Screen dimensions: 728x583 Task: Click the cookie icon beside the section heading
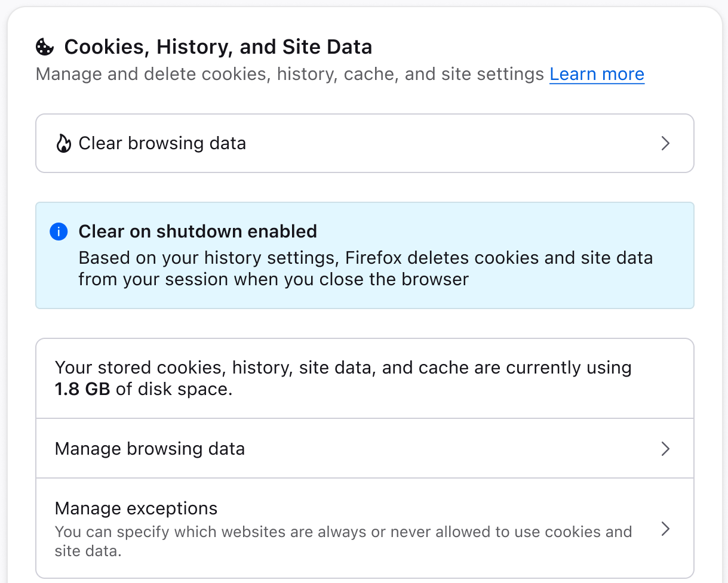[45, 47]
